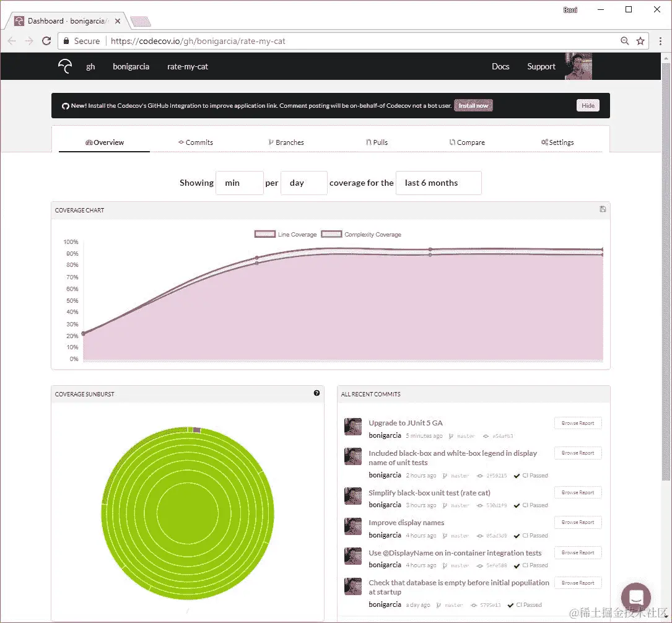
Task: Click center of the coverage sunburst chart
Action: (x=187, y=513)
